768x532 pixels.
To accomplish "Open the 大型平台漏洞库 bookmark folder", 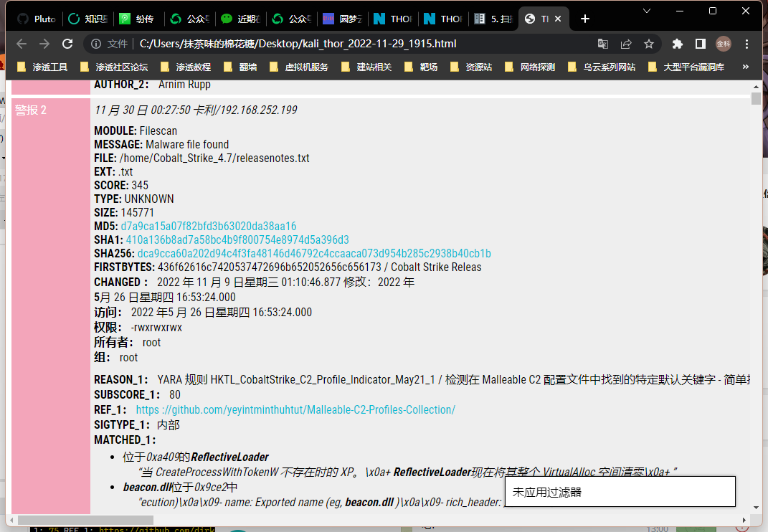I will pos(686,67).
